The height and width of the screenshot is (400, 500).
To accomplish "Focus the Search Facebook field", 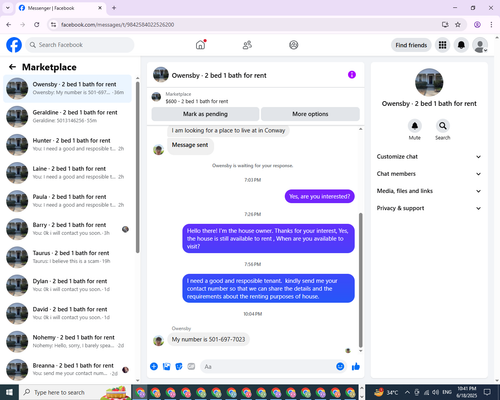I will tap(80, 45).
